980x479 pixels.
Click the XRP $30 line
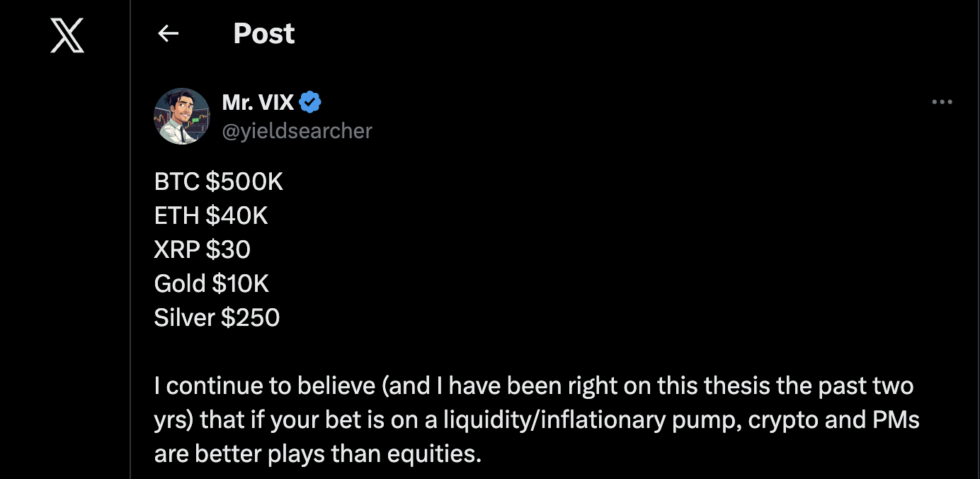(x=203, y=249)
